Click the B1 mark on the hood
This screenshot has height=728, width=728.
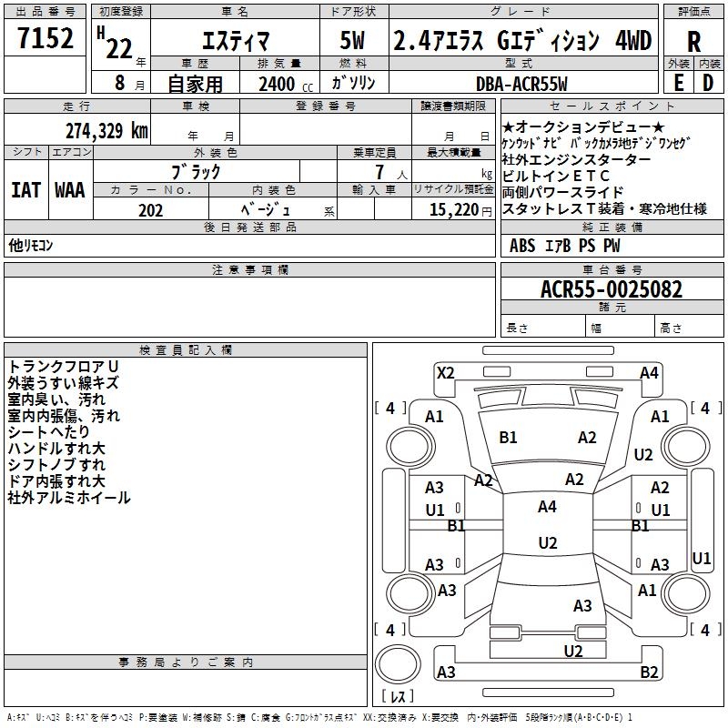[508, 438]
